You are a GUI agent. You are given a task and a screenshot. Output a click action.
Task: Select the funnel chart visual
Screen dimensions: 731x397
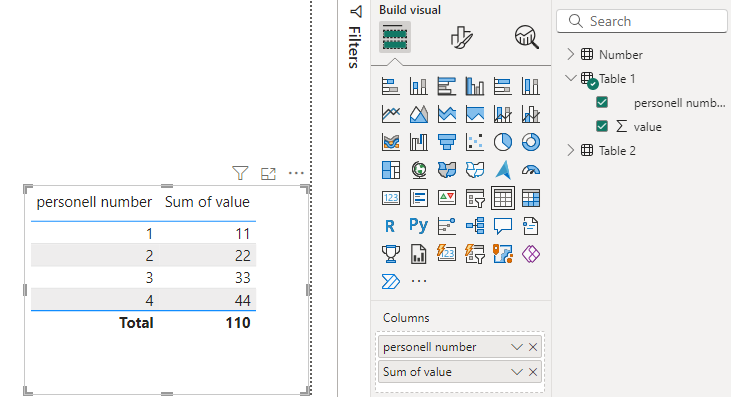point(447,142)
